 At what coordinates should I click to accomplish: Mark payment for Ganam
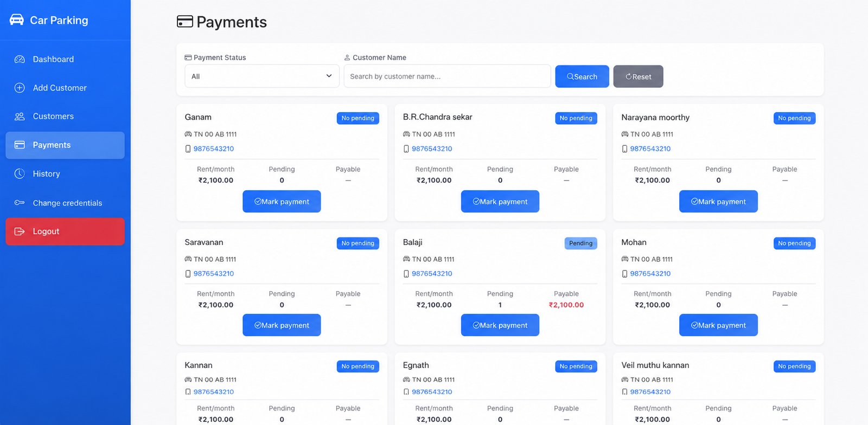[282, 202]
